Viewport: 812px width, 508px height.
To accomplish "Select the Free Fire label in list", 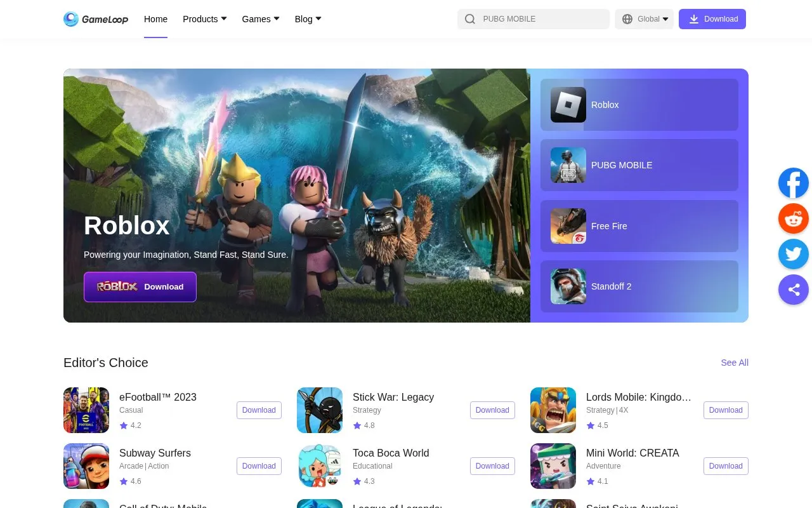I will click(609, 226).
